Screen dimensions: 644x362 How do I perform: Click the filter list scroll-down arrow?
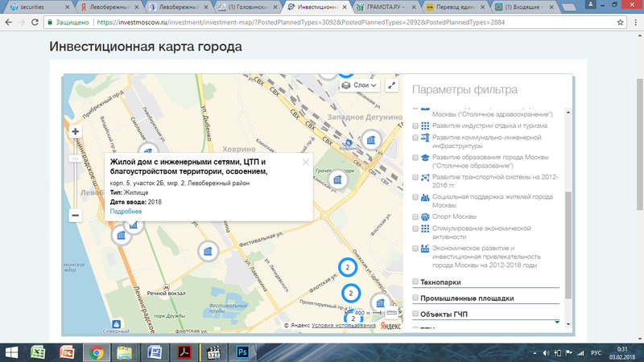click(x=569, y=324)
